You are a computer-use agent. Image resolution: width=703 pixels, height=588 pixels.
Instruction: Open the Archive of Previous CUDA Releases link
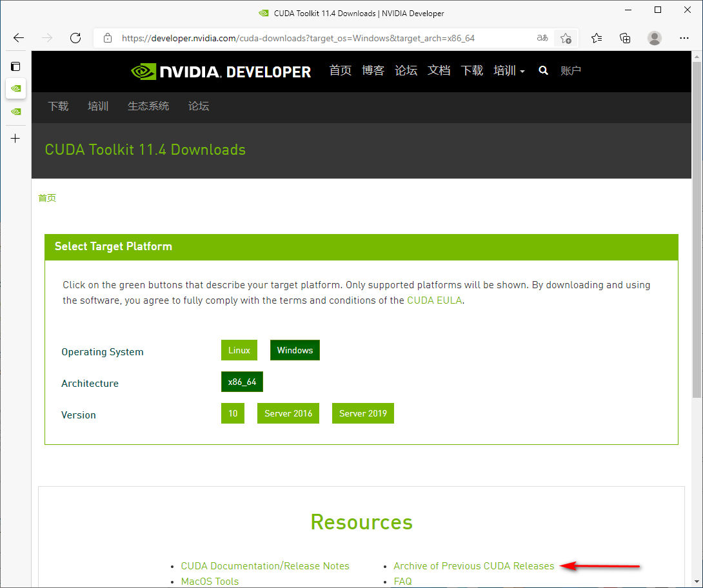coord(473,566)
